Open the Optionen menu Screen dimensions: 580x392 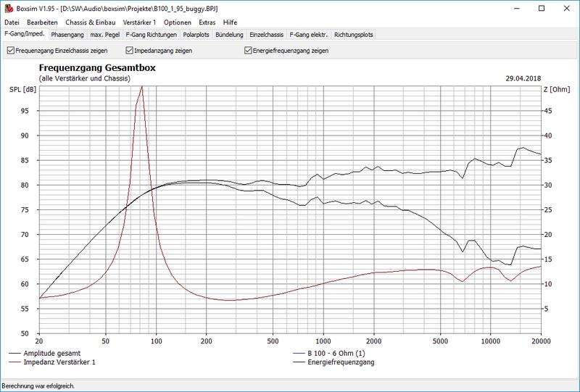(178, 22)
